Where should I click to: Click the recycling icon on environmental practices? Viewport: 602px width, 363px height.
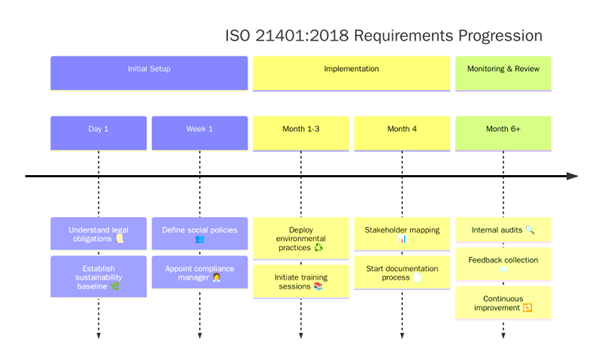coord(318,248)
